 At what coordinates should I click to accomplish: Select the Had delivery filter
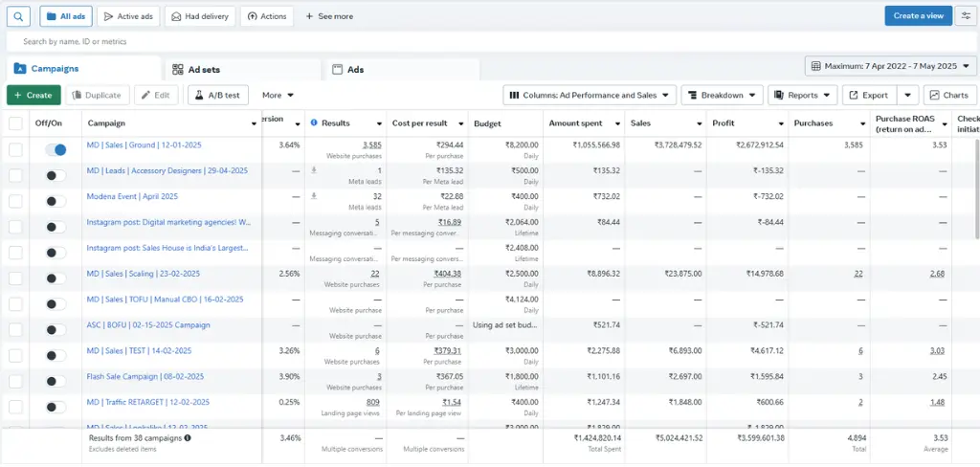click(x=200, y=16)
